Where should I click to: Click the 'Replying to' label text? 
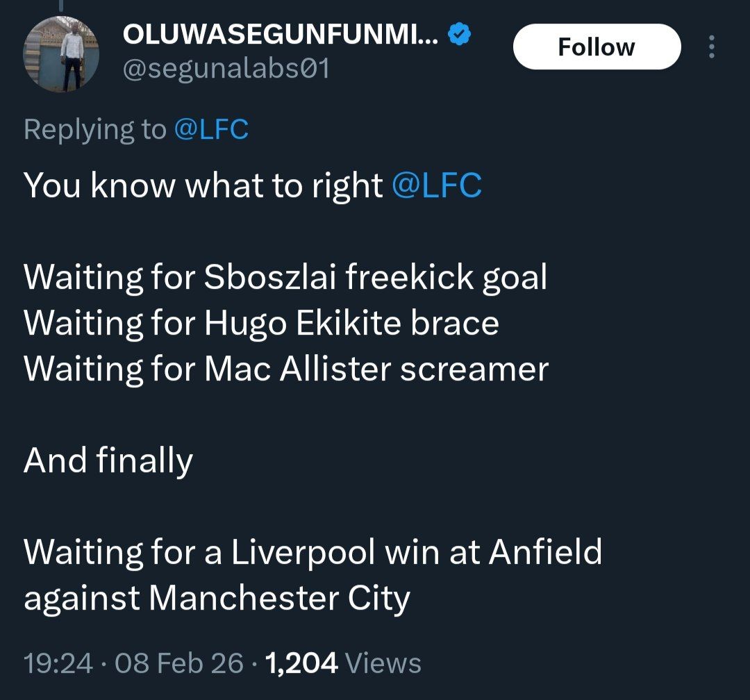tap(95, 130)
